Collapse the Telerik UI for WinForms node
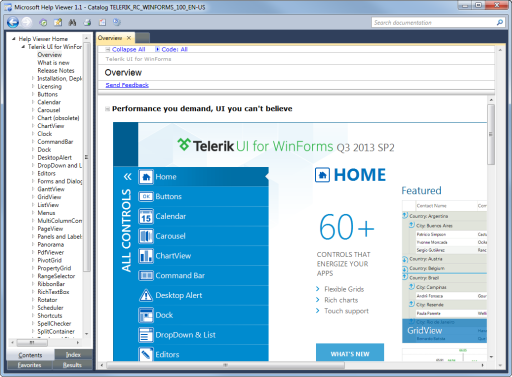This screenshot has height=377, width=512. [x=23, y=47]
